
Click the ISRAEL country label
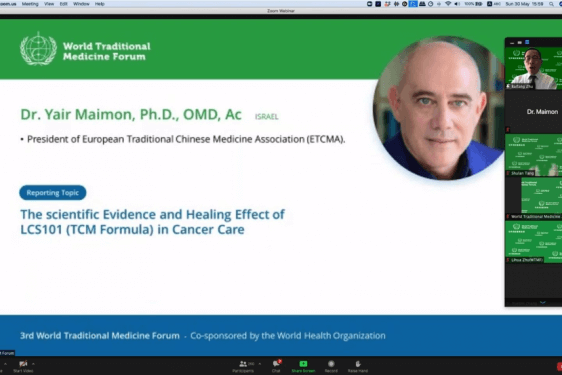(266, 117)
